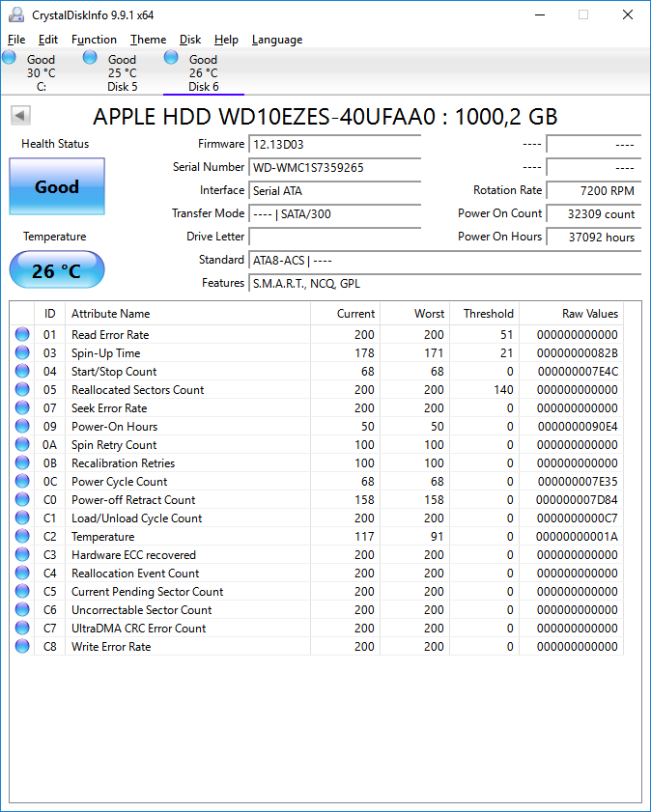The image size is (651, 812).
Task: Switch to the C: drive tab
Action: (x=41, y=72)
